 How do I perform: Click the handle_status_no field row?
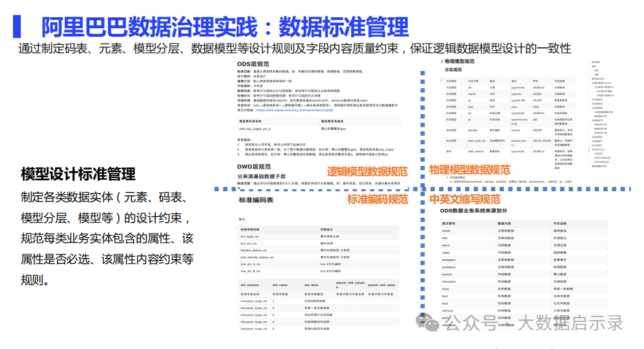(319, 250)
